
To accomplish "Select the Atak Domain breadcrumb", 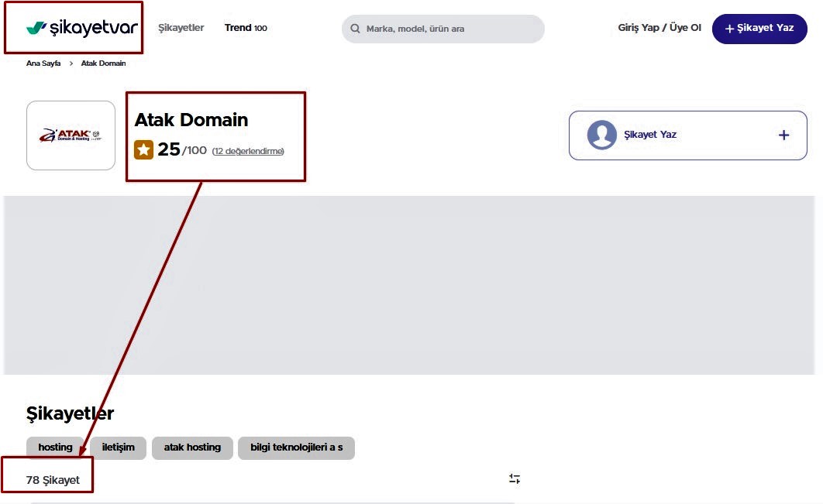I will (x=103, y=63).
